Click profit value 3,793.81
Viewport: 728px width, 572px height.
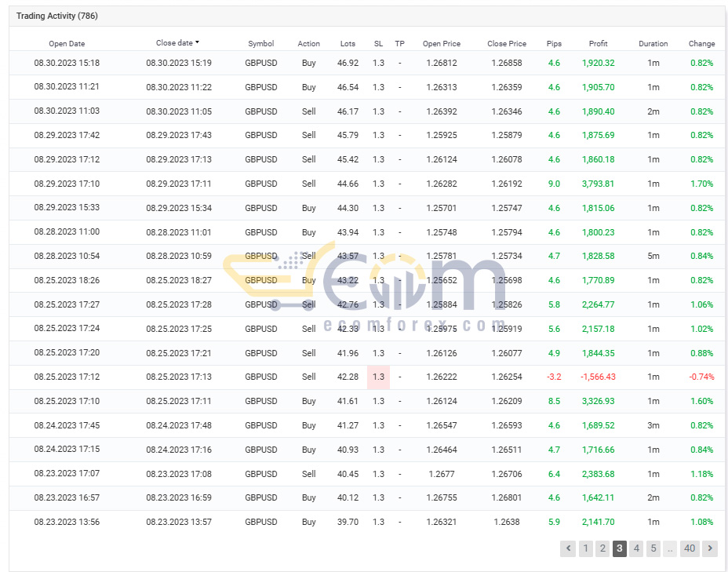(598, 184)
